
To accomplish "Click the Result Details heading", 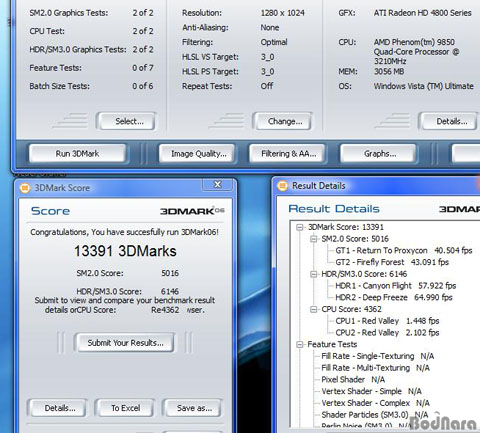I will [334, 209].
